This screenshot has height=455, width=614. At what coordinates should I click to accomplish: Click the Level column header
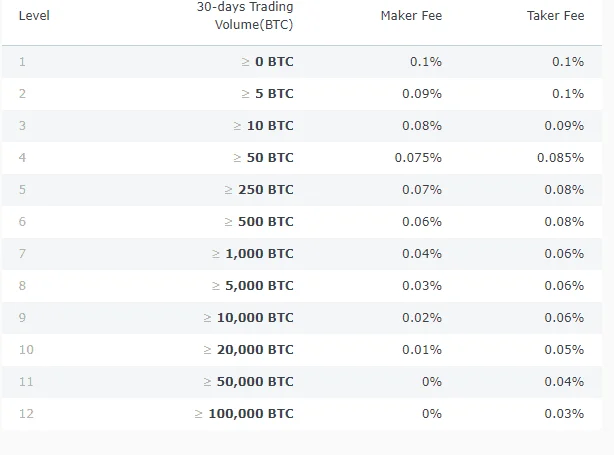point(34,16)
